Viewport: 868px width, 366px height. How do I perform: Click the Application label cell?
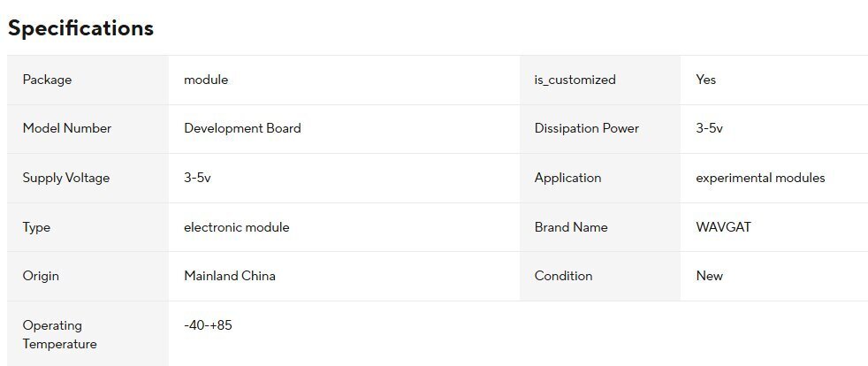(x=567, y=178)
